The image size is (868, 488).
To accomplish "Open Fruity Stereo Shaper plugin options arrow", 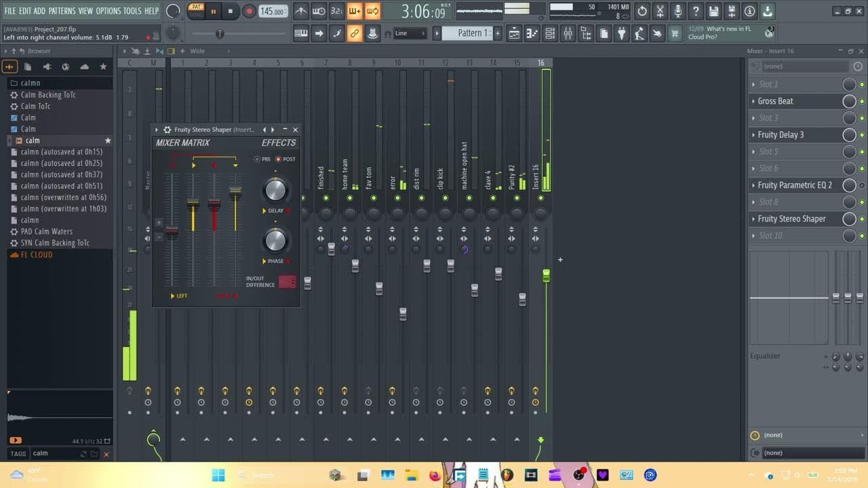I will (x=157, y=129).
